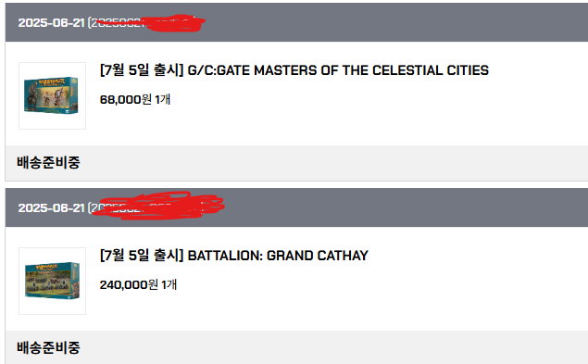Click the [7월 5일 출시] tag on Gate Masters
This screenshot has width=588, height=364.
pyautogui.click(x=142, y=70)
